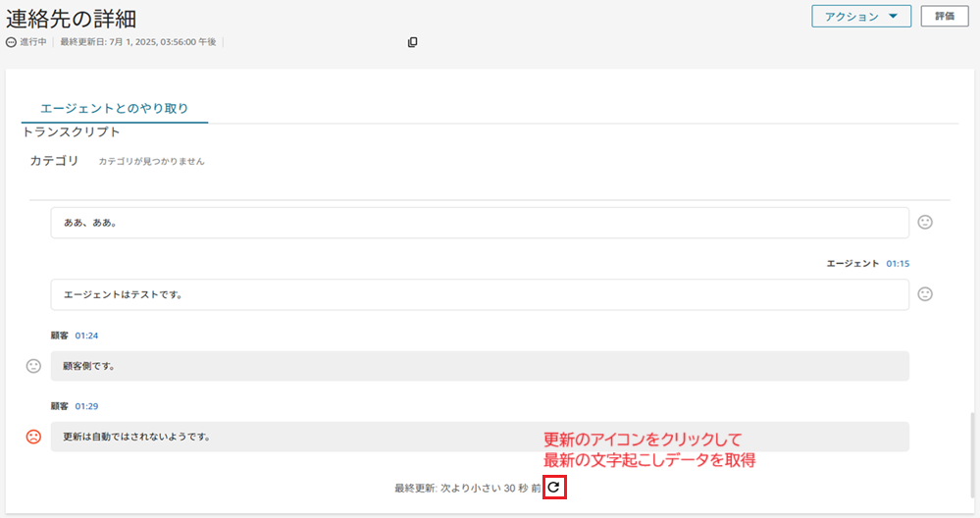Screen dimensions: 980x518
Task: Open the アクション dropdown
Action: point(861,17)
